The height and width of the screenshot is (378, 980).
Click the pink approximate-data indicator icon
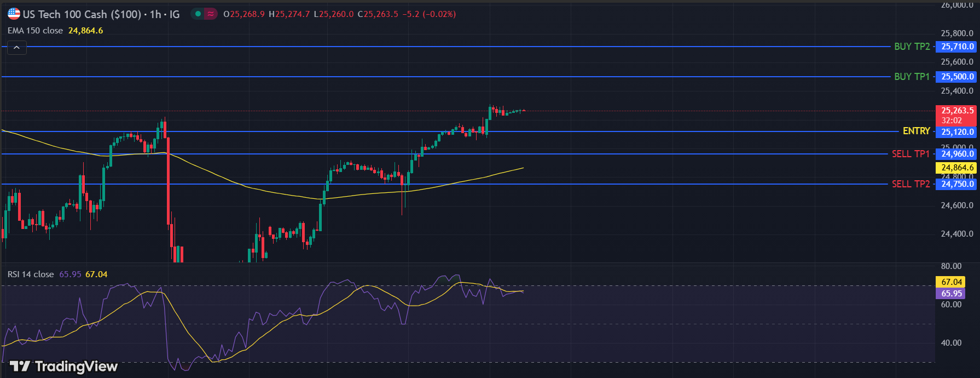[211, 14]
